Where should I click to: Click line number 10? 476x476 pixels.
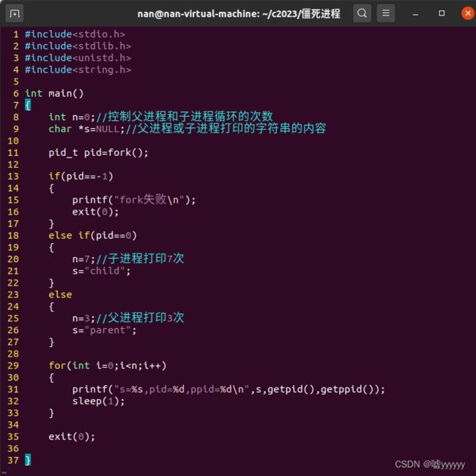coord(13,141)
